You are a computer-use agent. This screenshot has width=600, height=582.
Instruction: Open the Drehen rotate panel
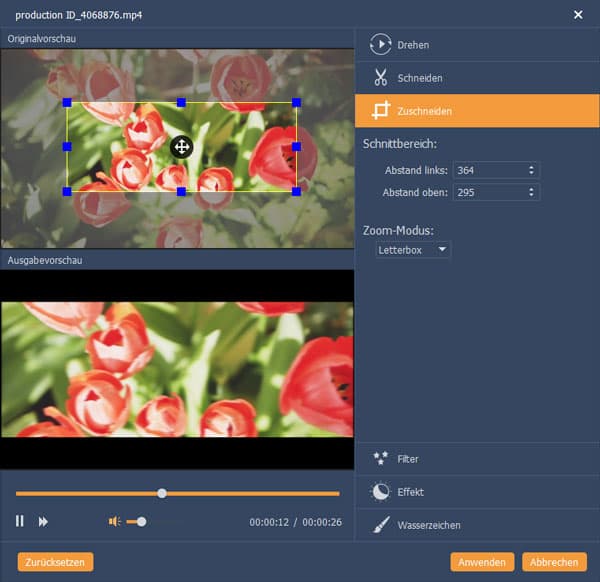(477, 45)
